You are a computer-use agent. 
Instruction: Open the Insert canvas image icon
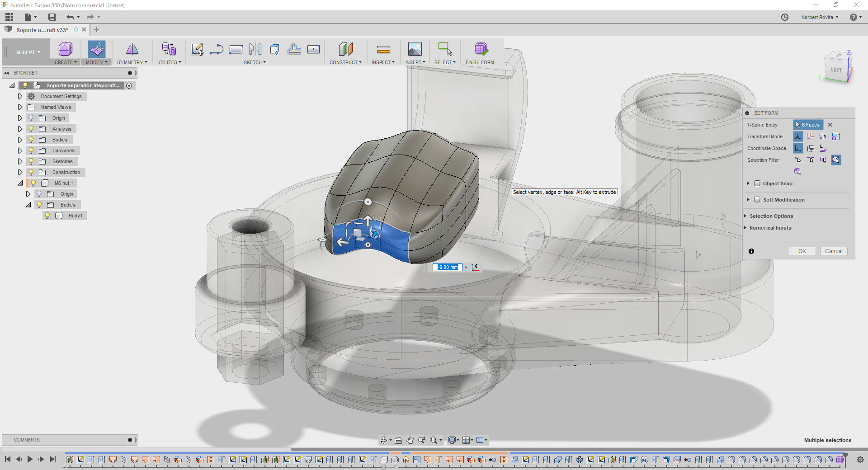click(x=415, y=49)
